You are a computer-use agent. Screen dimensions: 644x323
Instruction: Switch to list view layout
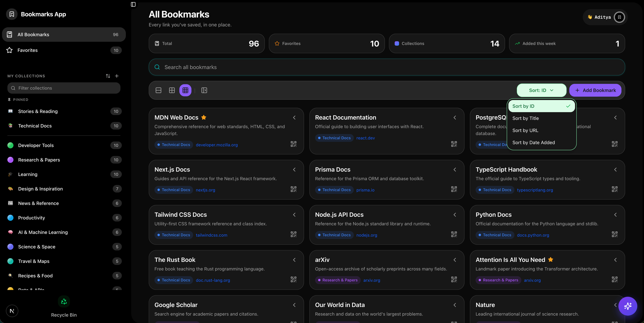158,90
